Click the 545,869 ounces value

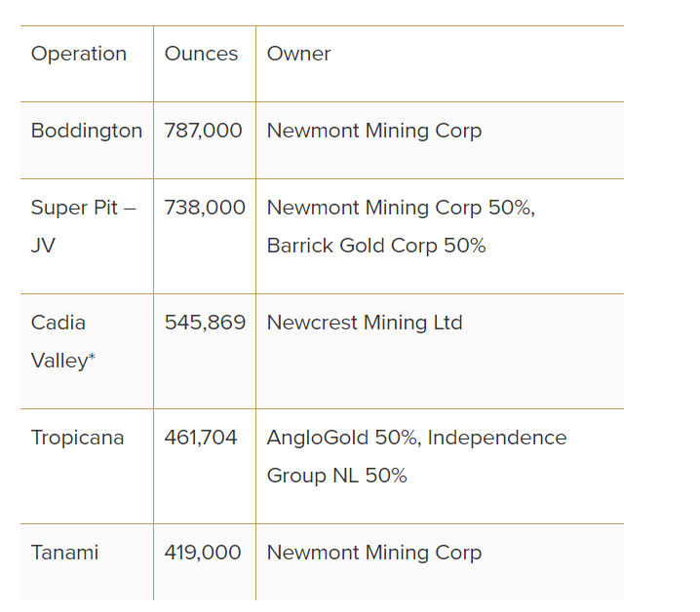[205, 323]
